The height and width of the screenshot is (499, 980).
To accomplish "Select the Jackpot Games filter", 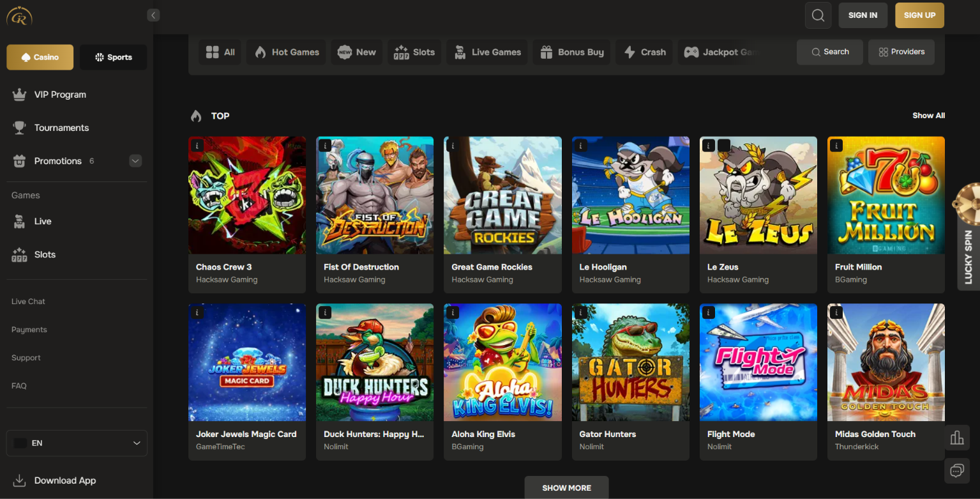I will click(x=720, y=52).
